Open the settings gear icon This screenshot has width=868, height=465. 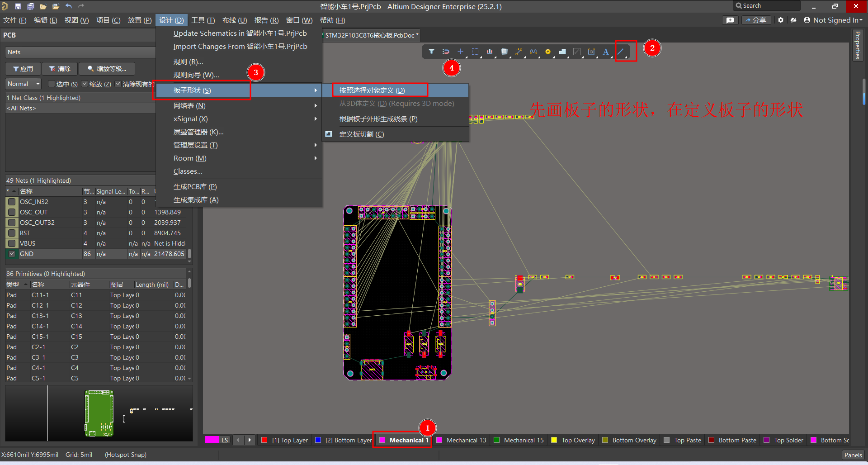781,20
